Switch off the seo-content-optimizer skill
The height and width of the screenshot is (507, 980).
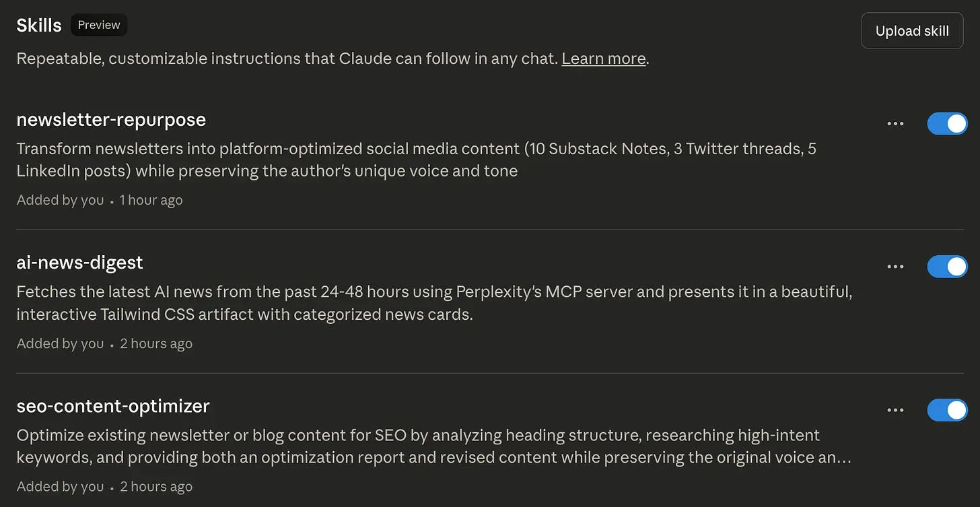click(947, 410)
